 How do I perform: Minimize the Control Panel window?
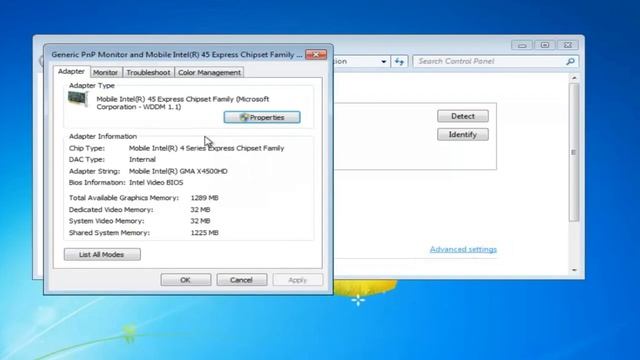pos(522,45)
